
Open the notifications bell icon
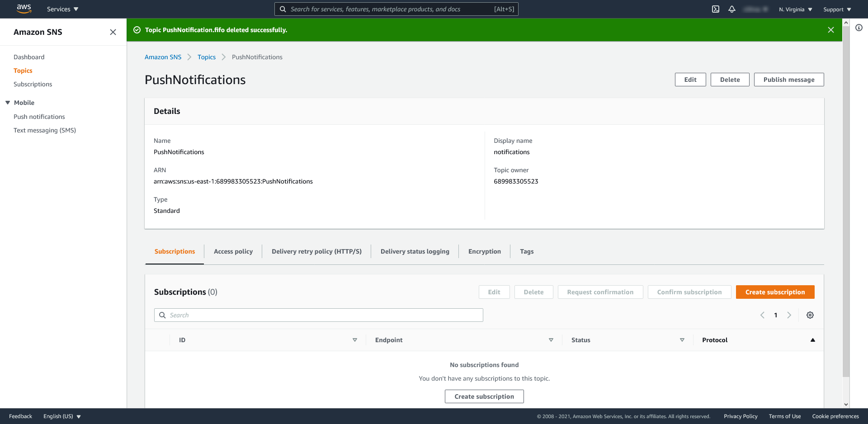pyautogui.click(x=732, y=9)
